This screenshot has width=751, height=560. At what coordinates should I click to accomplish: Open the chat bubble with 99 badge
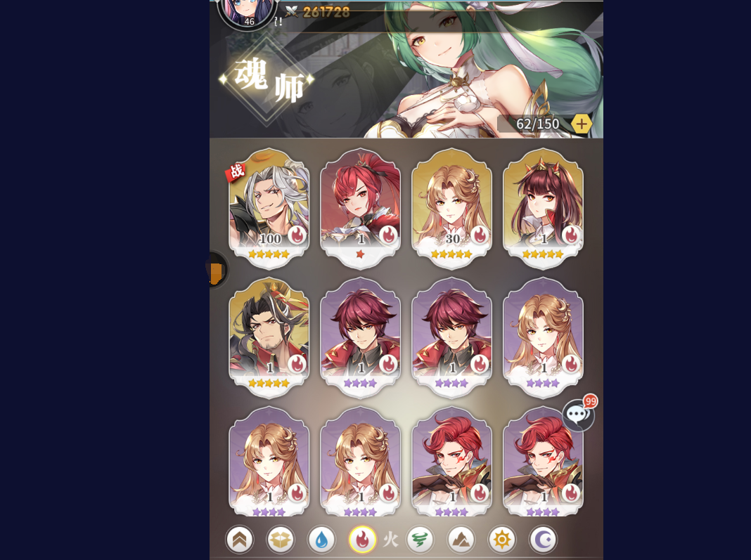tap(579, 413)
